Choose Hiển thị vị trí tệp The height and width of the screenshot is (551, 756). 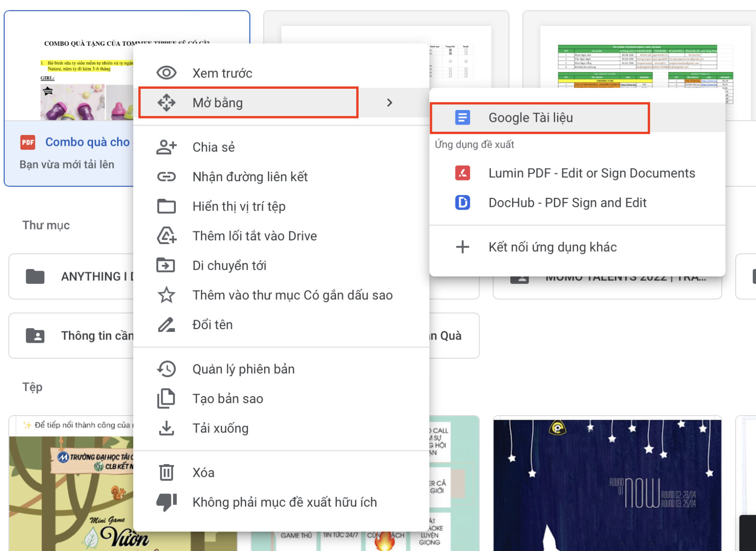point(281,206)
